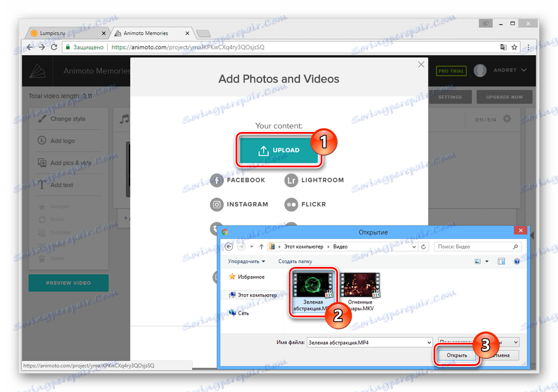Click the teal UPLOAD button

point(279,150)
